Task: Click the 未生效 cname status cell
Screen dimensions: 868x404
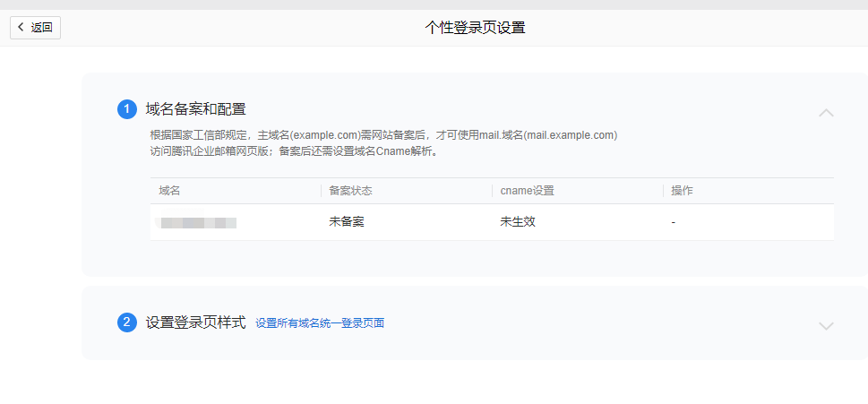Action: click(518, 222)
